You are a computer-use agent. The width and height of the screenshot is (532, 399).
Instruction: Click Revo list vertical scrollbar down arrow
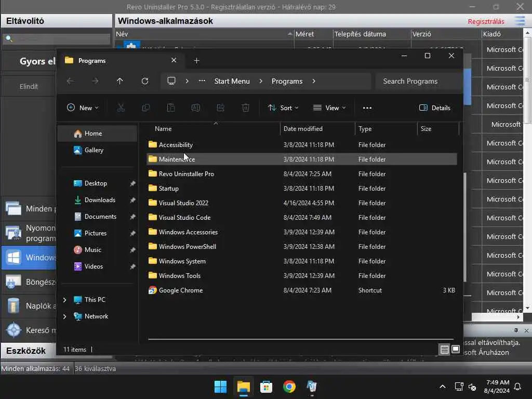point(527,308)
